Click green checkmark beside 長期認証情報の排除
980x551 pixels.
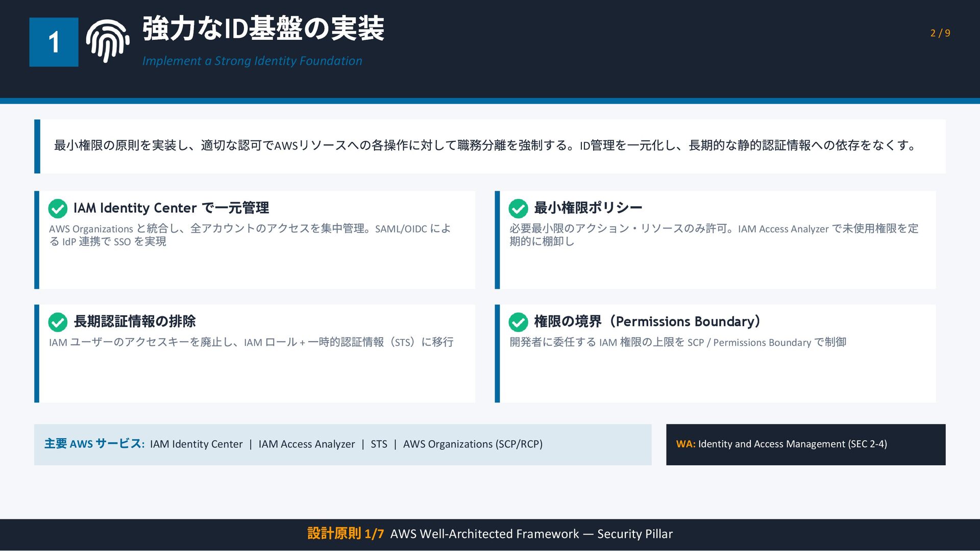coord(58,322)
